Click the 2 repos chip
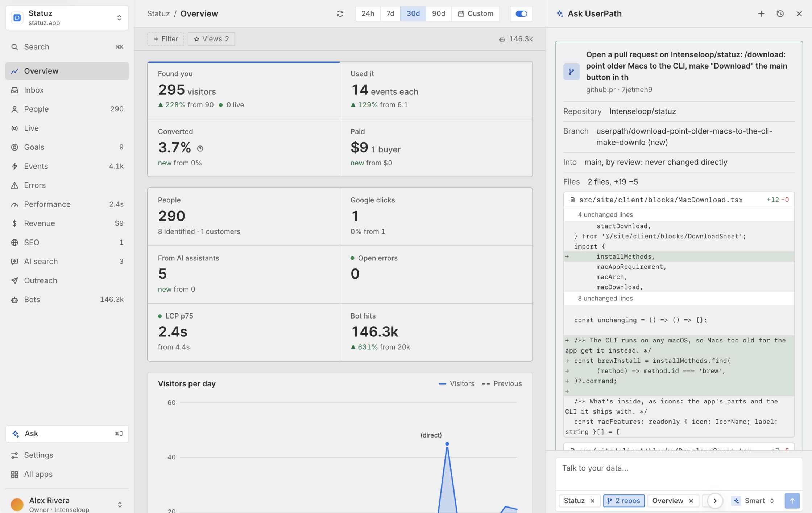 (x=623, y=501)
